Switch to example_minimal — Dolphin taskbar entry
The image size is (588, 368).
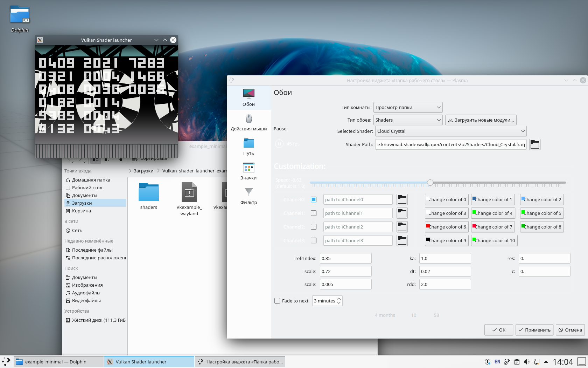(59, 362)
